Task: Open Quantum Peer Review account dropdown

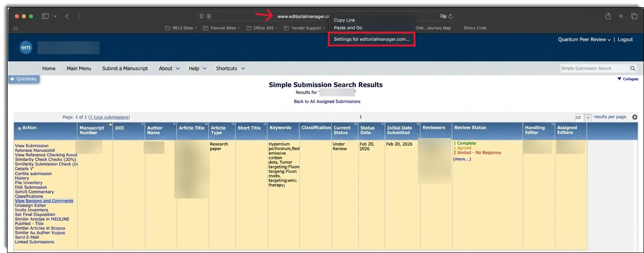Action: [x=584, y=39]
